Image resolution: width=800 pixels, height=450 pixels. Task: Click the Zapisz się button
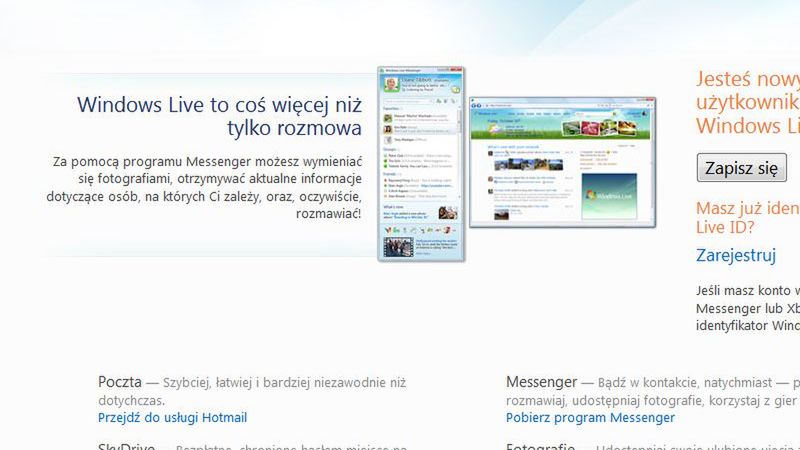coord(741,167)
